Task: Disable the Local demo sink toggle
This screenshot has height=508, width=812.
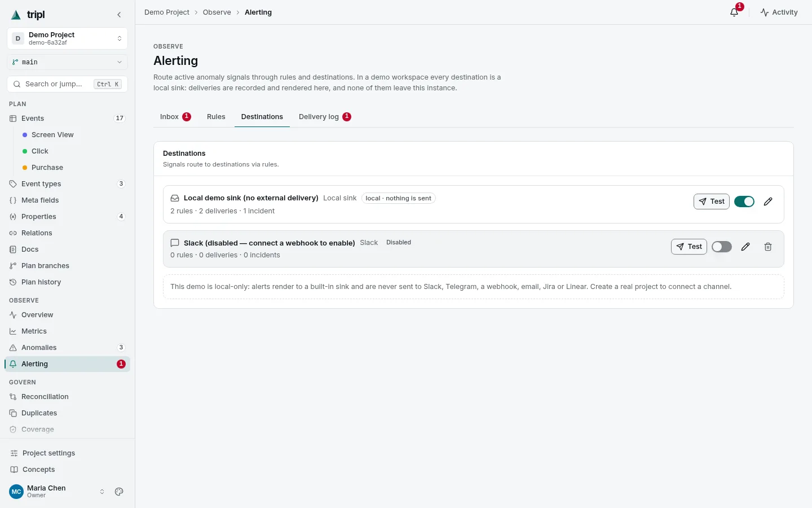Action: point(744,202)
